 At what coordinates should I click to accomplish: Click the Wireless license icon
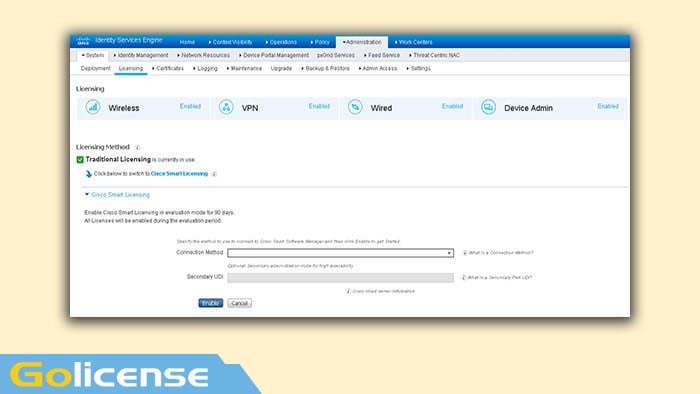(x=93, y=107)
